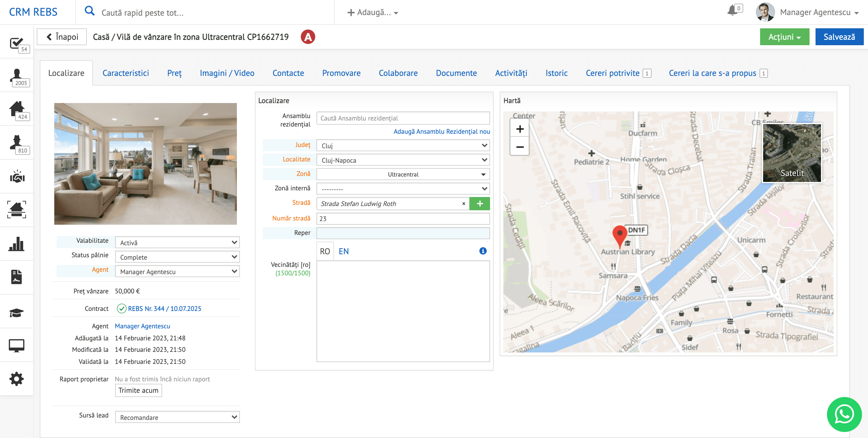
Task: Select the handshake deals icon in sidebar
Action: click(17, 177)
